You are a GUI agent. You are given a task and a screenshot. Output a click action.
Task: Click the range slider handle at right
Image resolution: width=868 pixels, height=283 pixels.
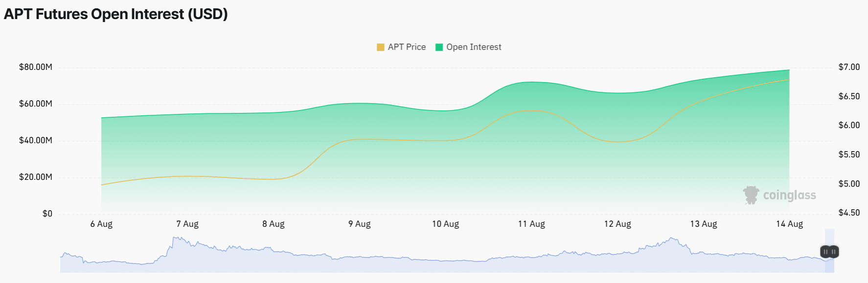(x=829, y=252)
